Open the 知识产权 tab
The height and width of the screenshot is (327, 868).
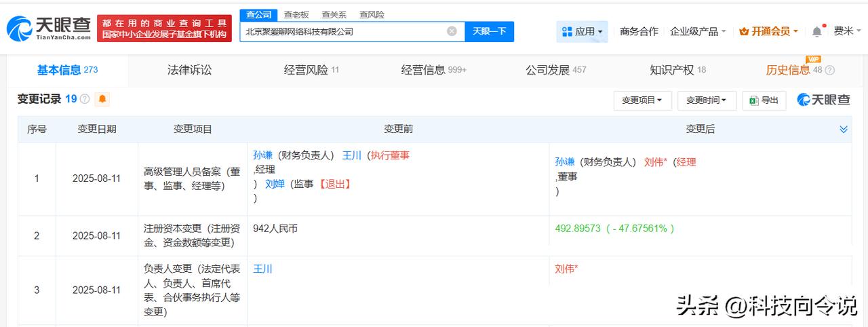677,70
